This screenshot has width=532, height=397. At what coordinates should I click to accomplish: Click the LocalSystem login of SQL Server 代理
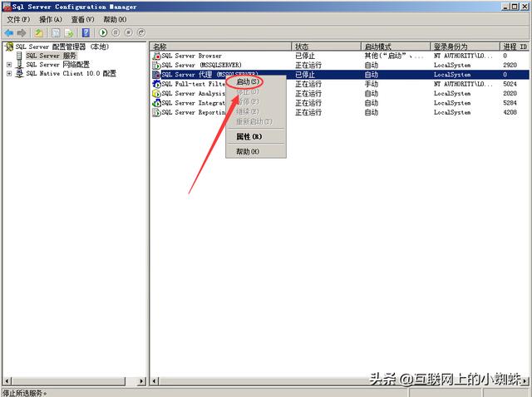pos(452,75)
